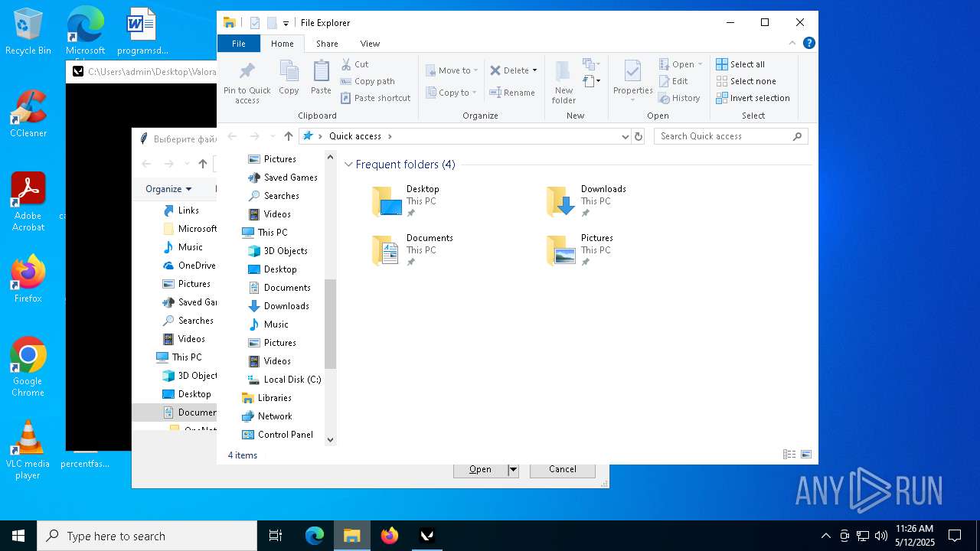Click the Copy ribbon icon
This screenshot has height=551, width=980.
289,77
